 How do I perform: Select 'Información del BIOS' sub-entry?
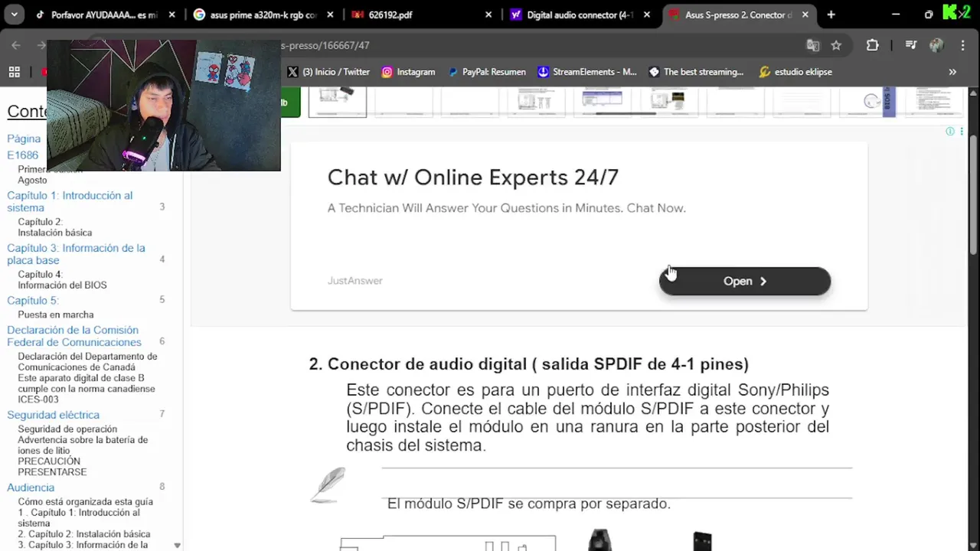pos(63,285)
